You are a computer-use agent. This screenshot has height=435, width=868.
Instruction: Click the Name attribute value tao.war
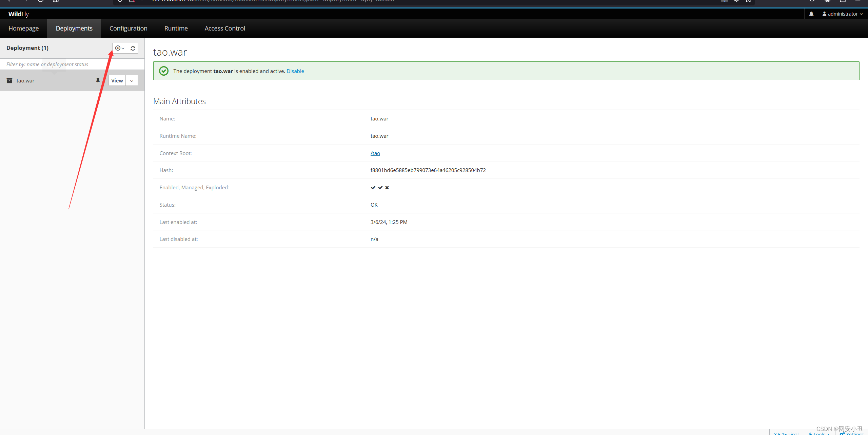click(379, 118)
